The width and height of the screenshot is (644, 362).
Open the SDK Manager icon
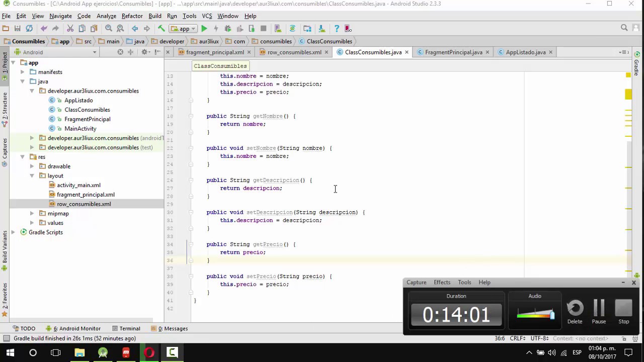pyautogui.click(x=321, y=29)
